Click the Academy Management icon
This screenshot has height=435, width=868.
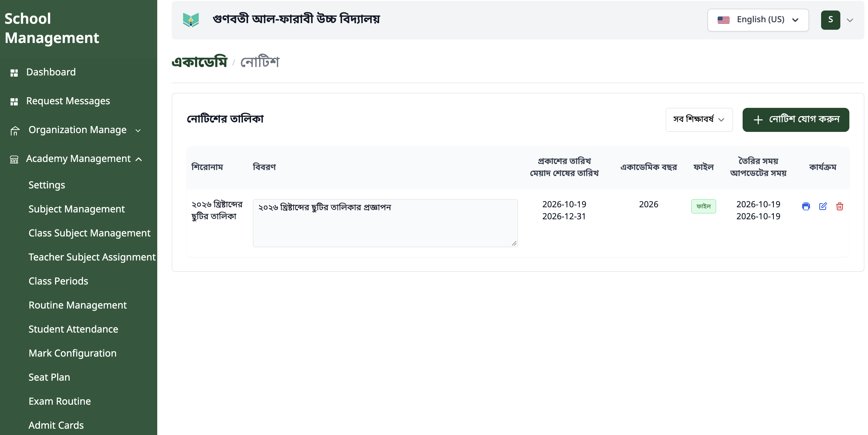click(14, 159)
